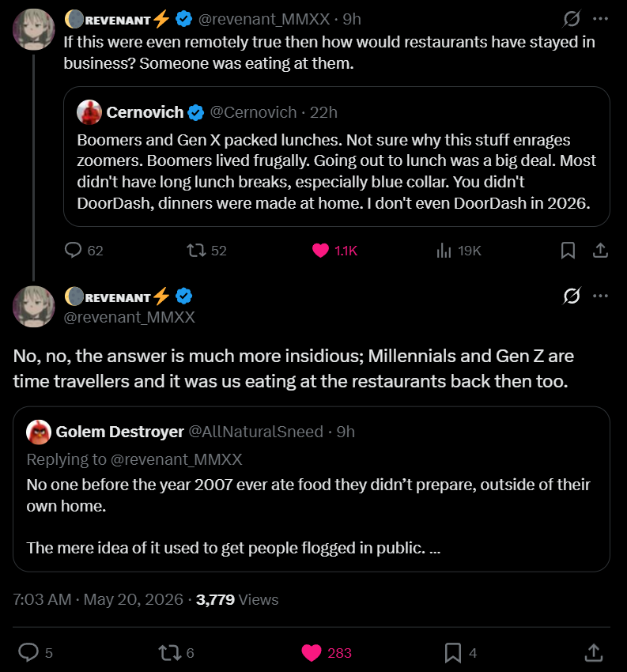
Task: Open the @revenant_MMXX profile handle link
Action: pos(130,317)
